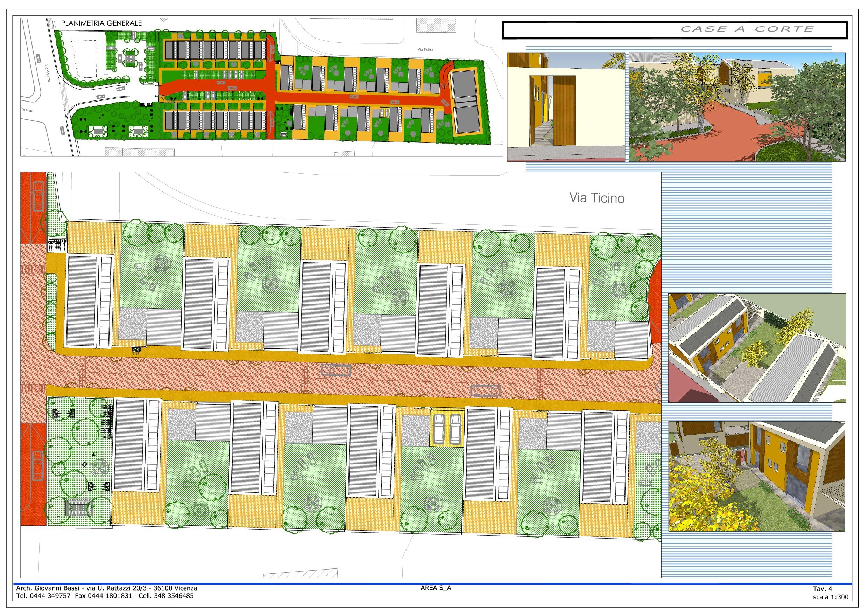Image resolution: width=868 pixels, height=614 pixels.
Task: Click the large Via Ticino street label
Action: [597, 198]
